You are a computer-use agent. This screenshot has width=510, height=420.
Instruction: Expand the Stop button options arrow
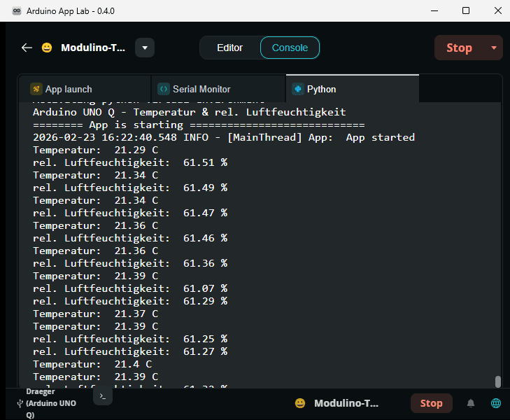point(494,48)
